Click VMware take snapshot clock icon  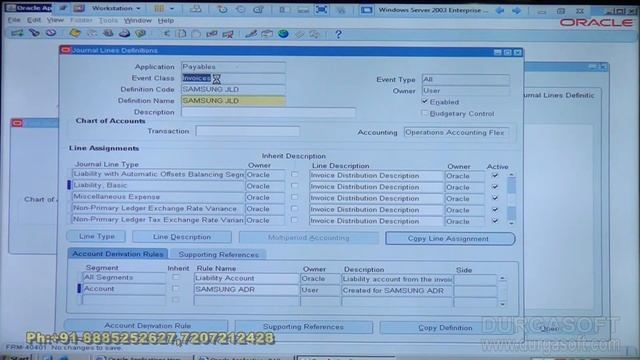pyautogui.click(x=222, y=9)
